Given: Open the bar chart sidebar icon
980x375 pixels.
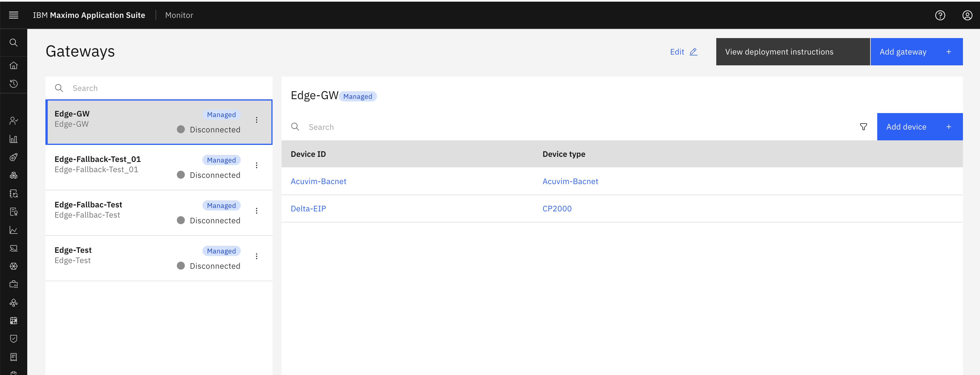Looking at the screenshot, I should [x=14, y=139].
